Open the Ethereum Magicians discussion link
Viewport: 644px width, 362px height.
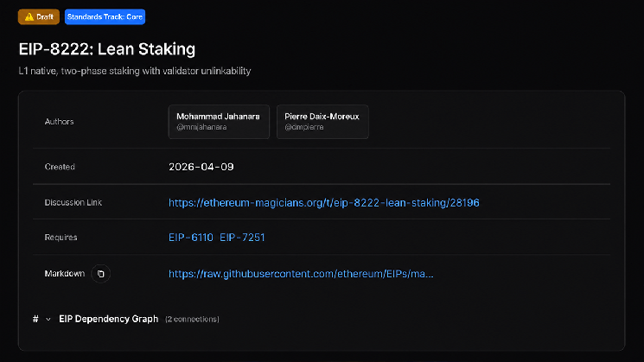tap(323, 203)
